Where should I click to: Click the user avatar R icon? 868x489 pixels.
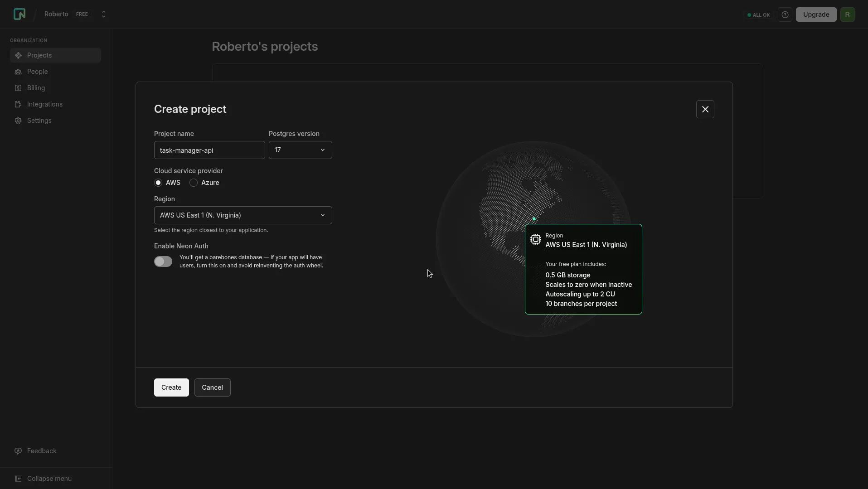pyautogui.click(x=847, y=15)
